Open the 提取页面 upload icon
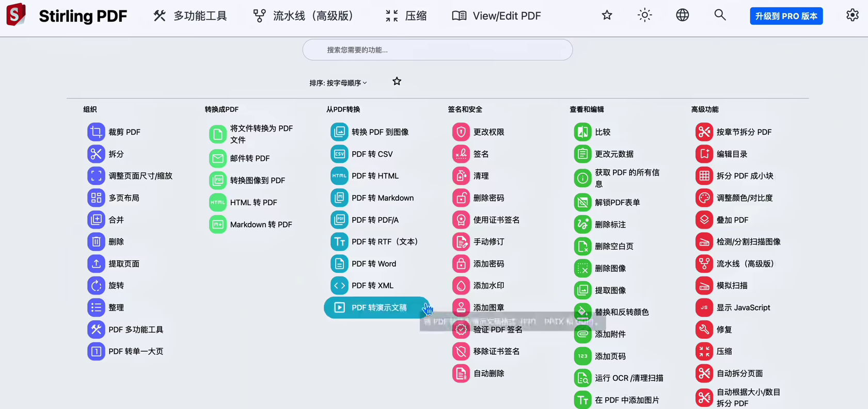 (96, 264)
